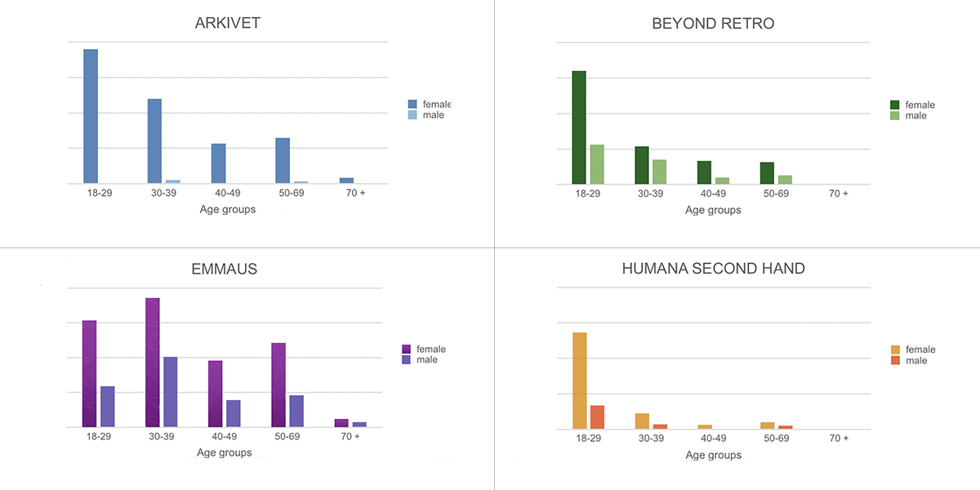The width and height of the screenshot is (980, 490).
Task: Select the Emmaus 50-69 male bar
Action: pyautogui.click(x=296, y=412)
